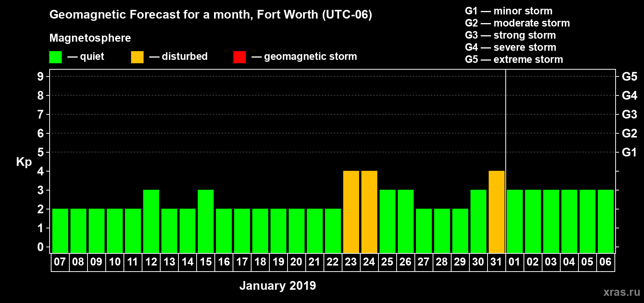Click the green bar above date 12

[151, 221]
